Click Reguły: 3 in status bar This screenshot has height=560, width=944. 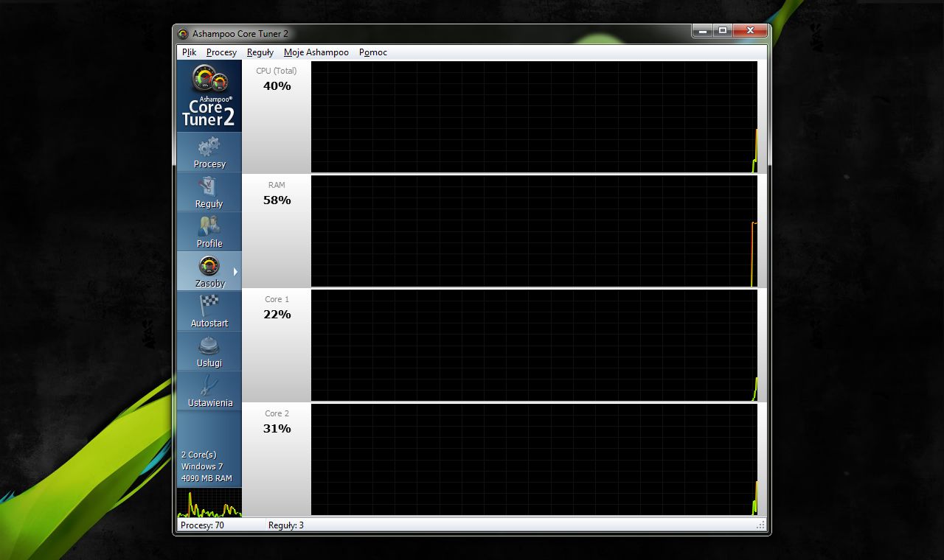pyautogui.click(x=286, y=525)
